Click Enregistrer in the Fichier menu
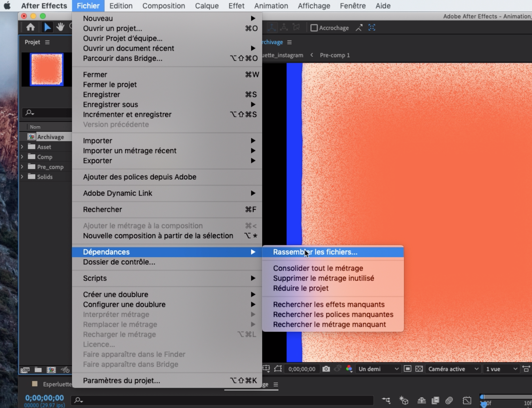This screenshot has width=532, height=408. (x=167, y=94)
